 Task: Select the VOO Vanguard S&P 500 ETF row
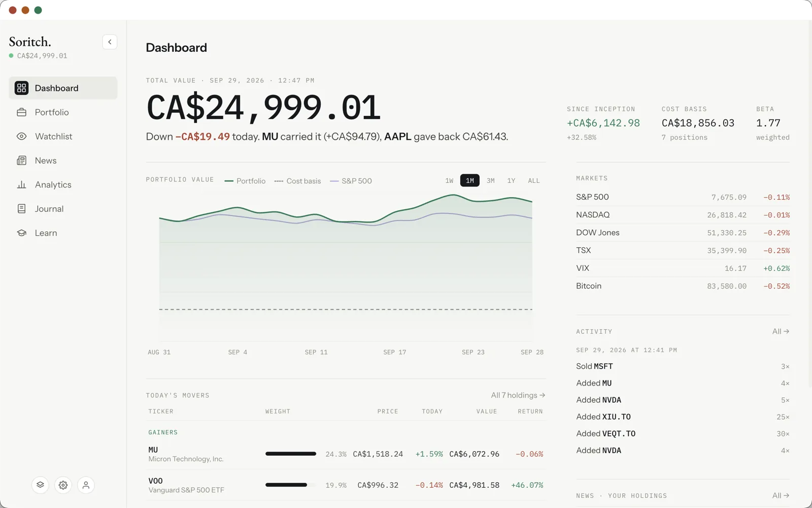(x=346, y=485)
